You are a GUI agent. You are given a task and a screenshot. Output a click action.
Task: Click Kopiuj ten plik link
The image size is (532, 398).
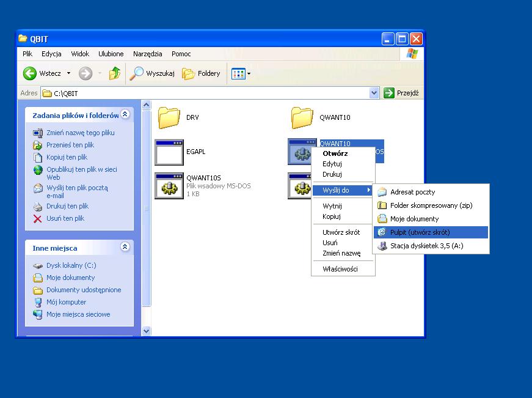coord(67,157)
